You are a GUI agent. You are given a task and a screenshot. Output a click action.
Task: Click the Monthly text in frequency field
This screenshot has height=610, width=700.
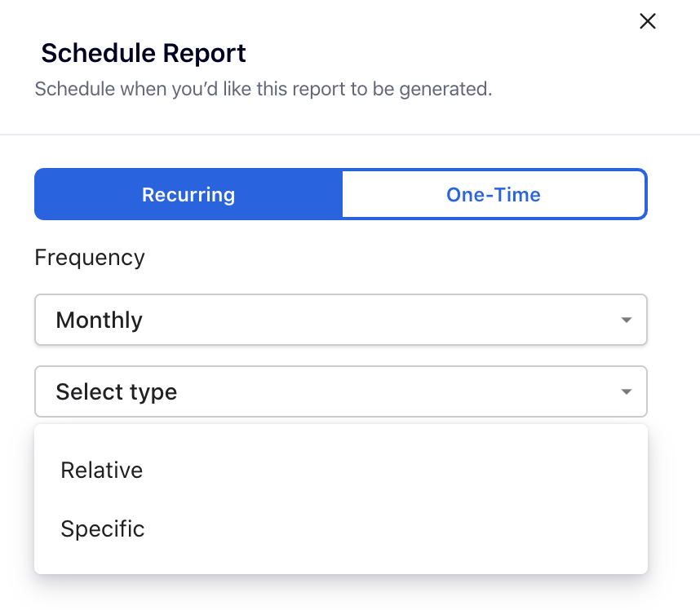99,320
